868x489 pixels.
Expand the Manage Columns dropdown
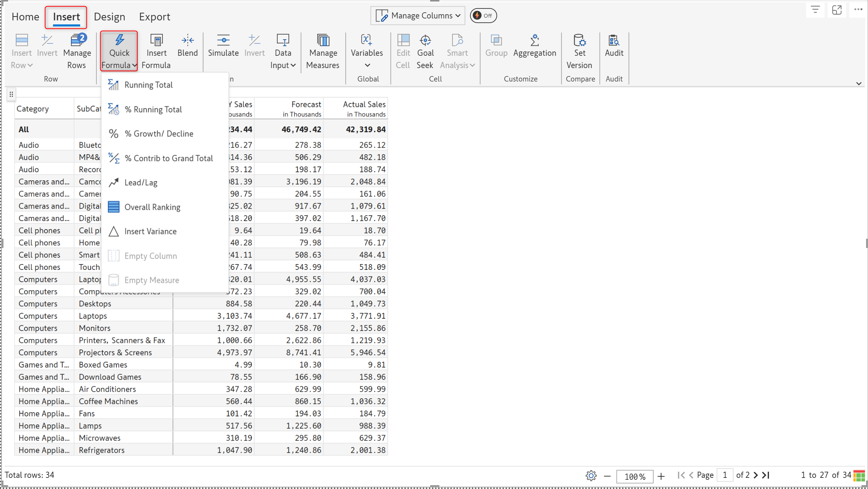point(418,16)
